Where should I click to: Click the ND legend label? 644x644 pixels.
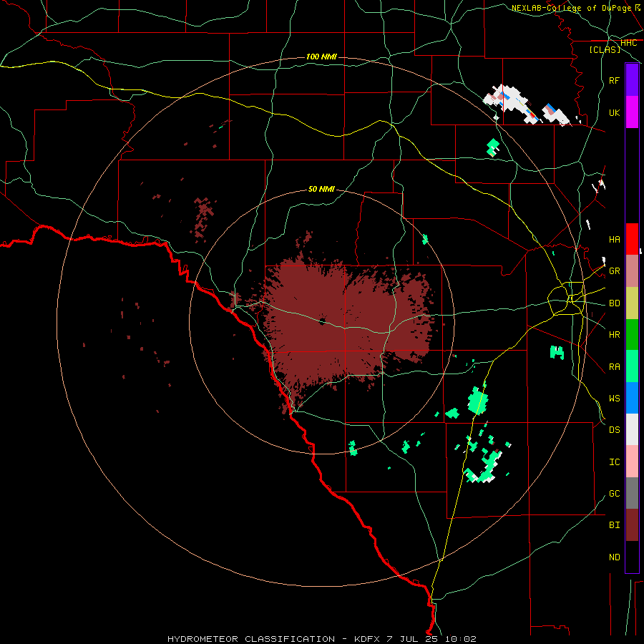click(x=615, y=557)
